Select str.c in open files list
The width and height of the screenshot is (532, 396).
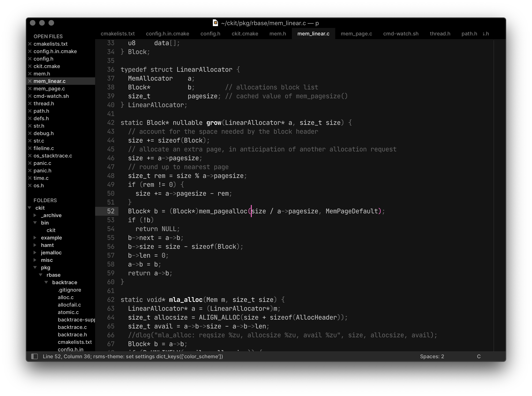pyautogui.click(x=39, y=141)
